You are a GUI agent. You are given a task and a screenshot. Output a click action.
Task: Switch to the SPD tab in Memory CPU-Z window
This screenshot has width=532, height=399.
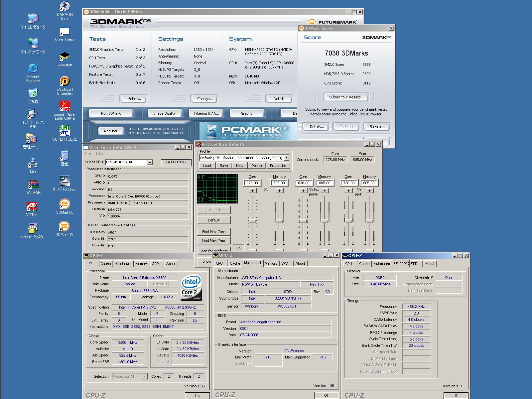[x=414, y=264]
